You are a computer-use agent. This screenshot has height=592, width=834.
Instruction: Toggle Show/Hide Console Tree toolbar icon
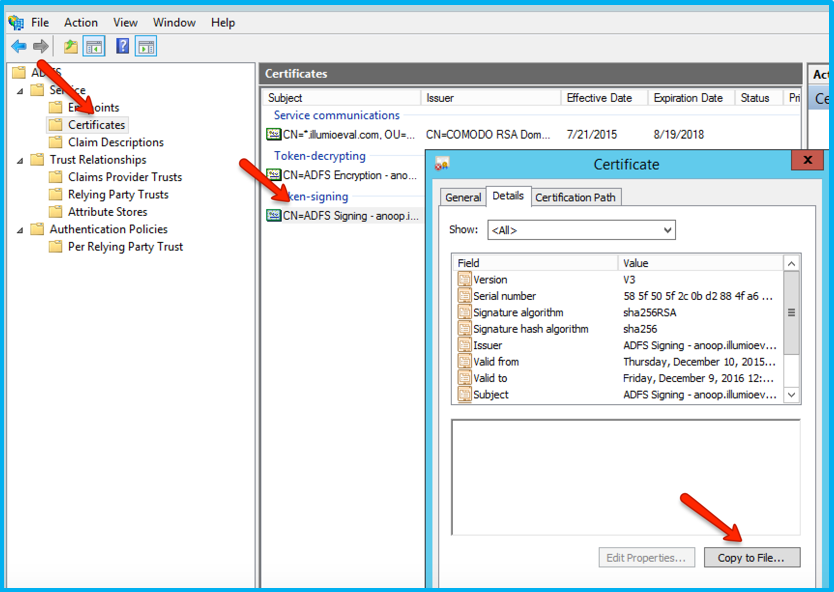pyautogui.click(x=94, y=46)
